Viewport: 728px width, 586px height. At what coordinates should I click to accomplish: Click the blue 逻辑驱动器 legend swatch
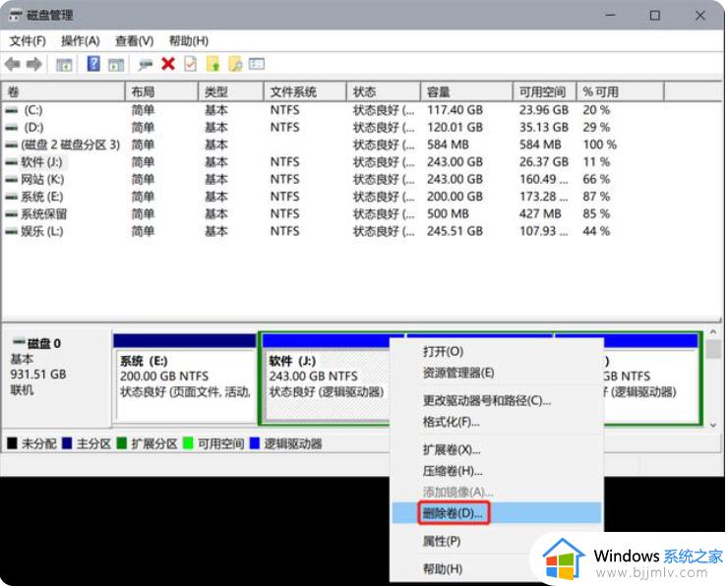tap(255, 443)
